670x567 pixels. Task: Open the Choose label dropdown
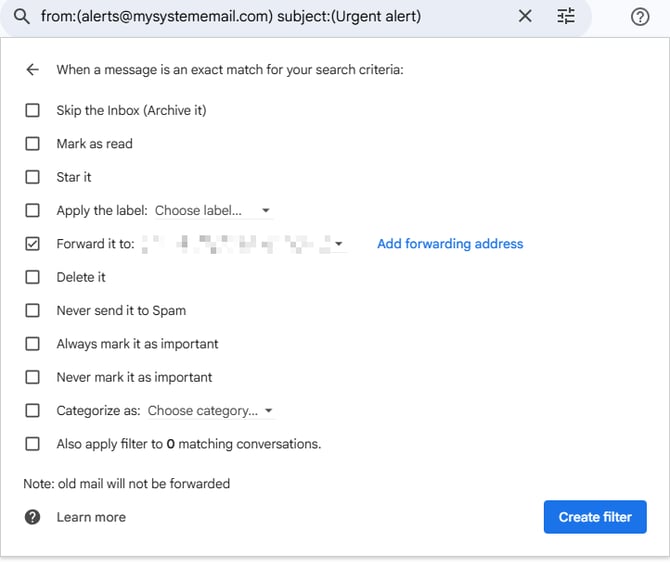[213, 211]
